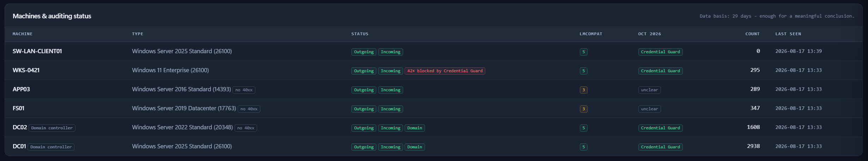Click the Domain status badge in the DC01 row
The image size is (868, 161).
click(x=415, y=147)
